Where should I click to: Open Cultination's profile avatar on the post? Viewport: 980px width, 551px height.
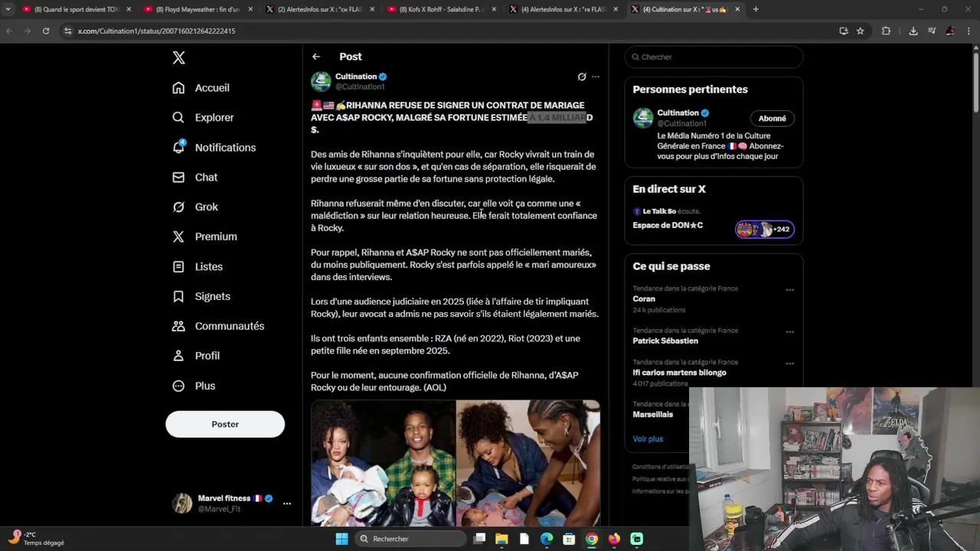click(321, 81)
